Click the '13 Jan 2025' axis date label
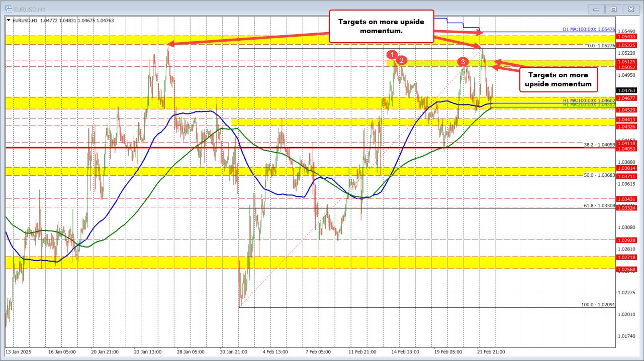The height and width of the screenshot is (361, 644). pos(19,352)
